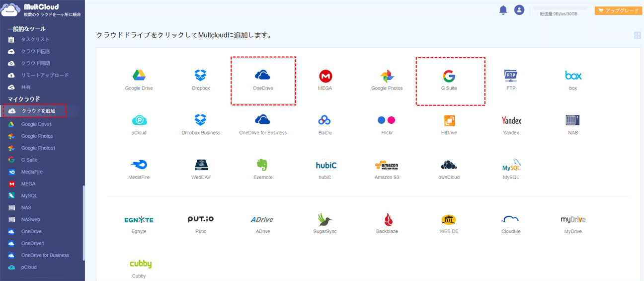Screen dimensions: 644x281
Task: Add Amazon S3 storage
Action: [x=387, y=170]
